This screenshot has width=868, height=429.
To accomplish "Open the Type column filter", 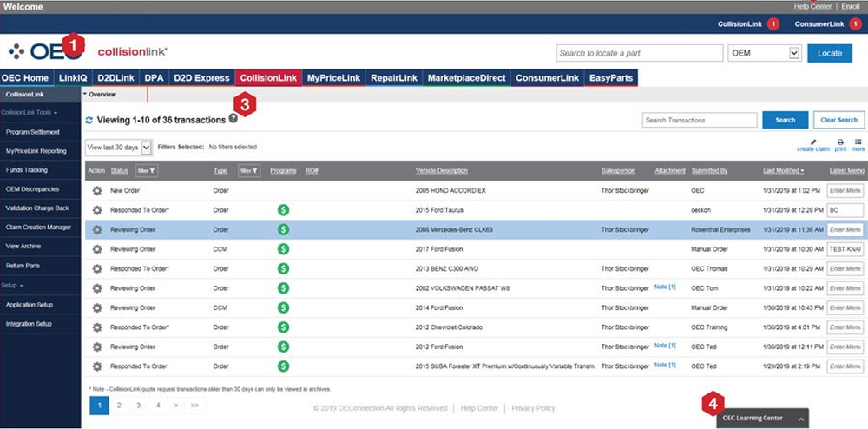I will click(249, 171).
